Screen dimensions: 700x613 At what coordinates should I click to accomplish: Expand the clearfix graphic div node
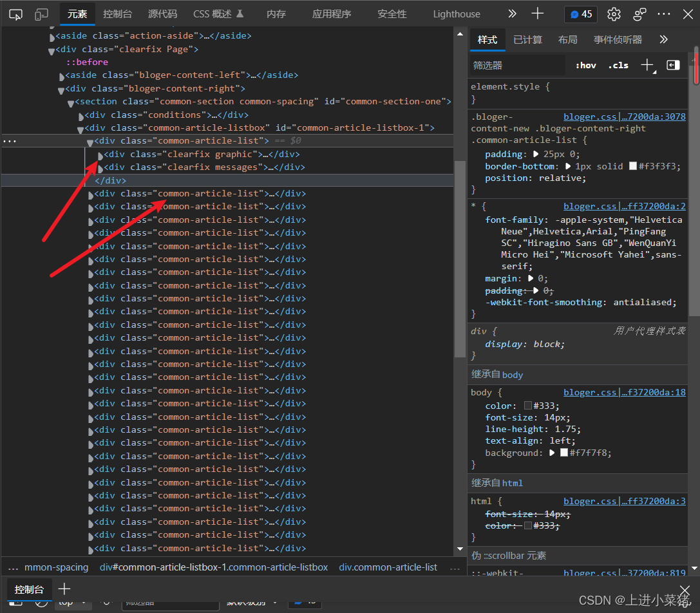[100, 155]
